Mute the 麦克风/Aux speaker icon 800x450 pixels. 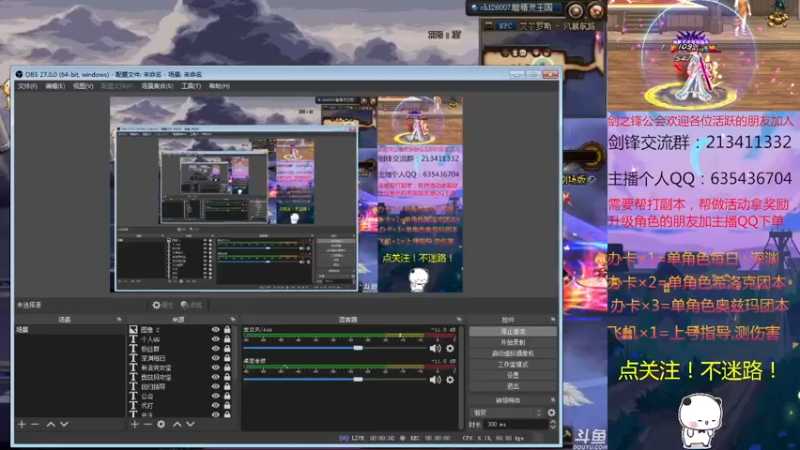pyautogui.click(x=435, y=348)
